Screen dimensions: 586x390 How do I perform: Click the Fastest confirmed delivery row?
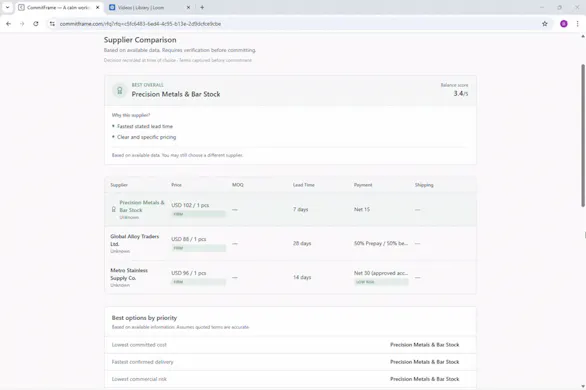click(290, 362)
